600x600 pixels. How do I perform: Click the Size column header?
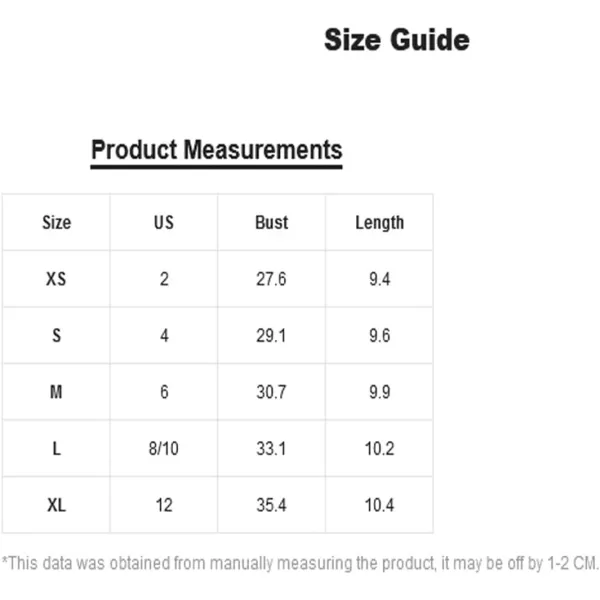point(56,222)
